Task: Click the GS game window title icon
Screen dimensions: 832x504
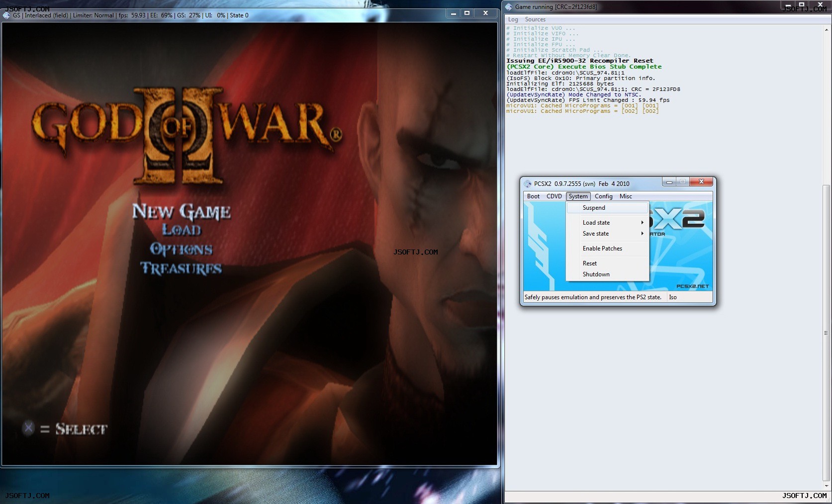Action: click(6, 15)
